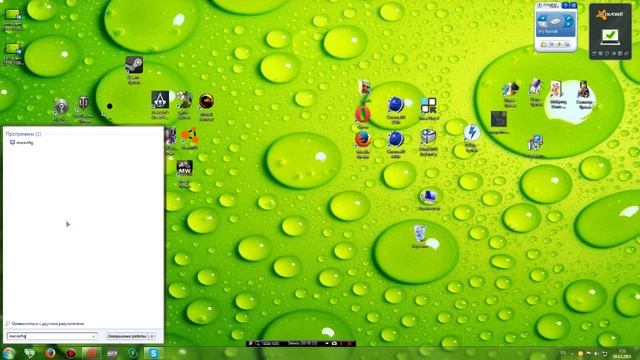Click the Windows Start orb
Image resolution: width=640 pixels, height=360 pixels.
9,353
